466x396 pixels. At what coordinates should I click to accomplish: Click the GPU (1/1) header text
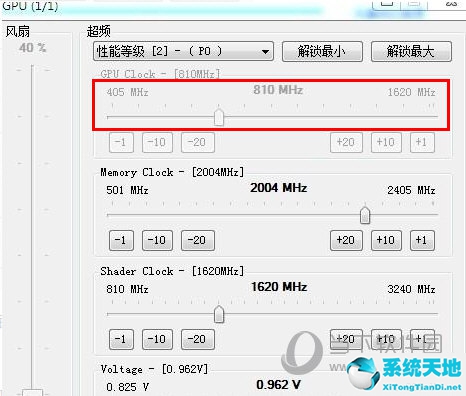click(30, 6)
